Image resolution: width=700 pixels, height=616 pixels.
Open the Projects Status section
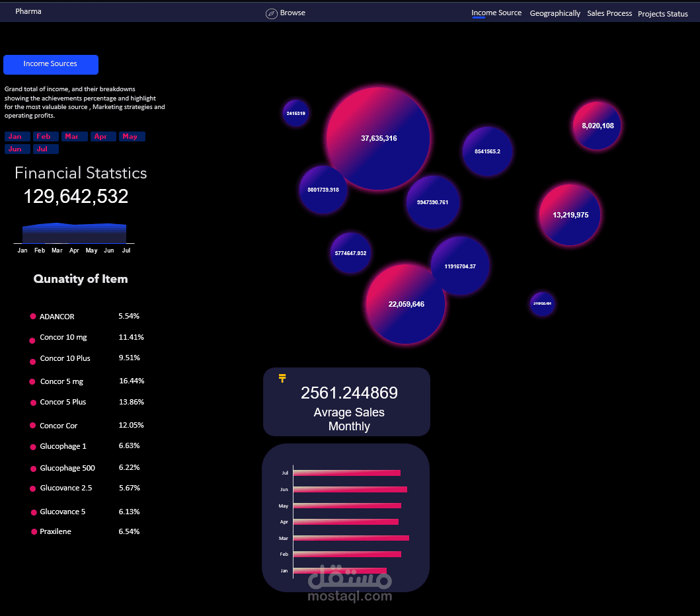point(662,14)
